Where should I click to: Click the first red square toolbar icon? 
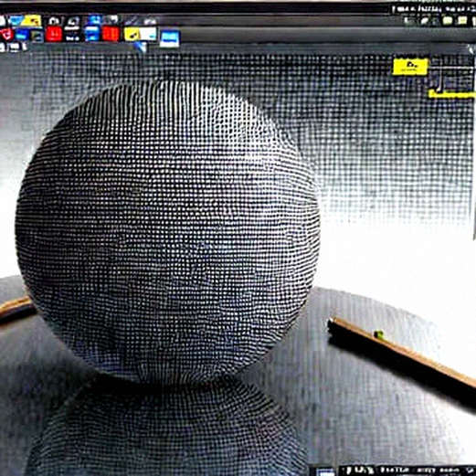pos(54,34)
